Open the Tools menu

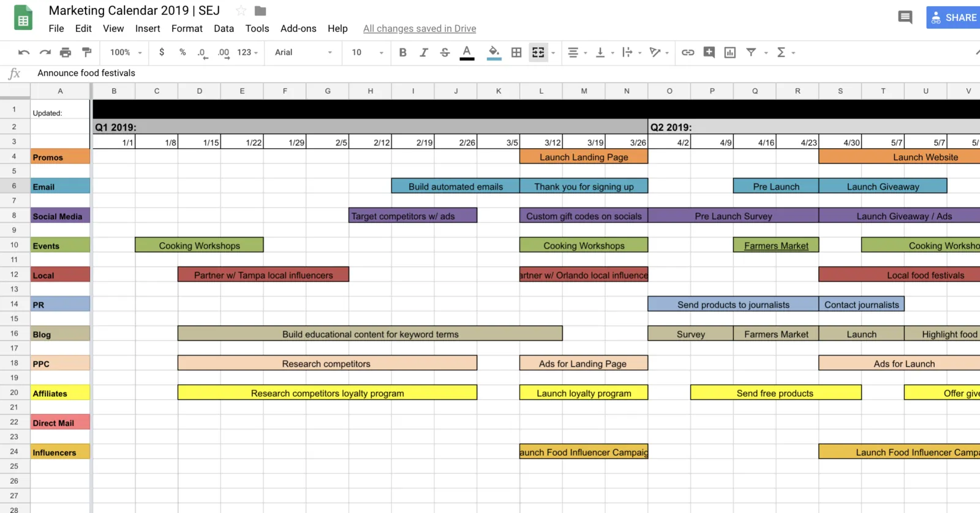coord(257,29)
